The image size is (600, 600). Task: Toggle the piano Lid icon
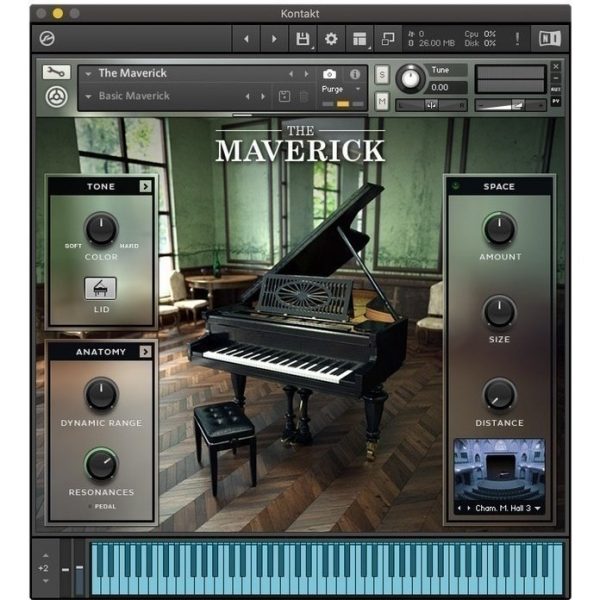pos(100,288)
